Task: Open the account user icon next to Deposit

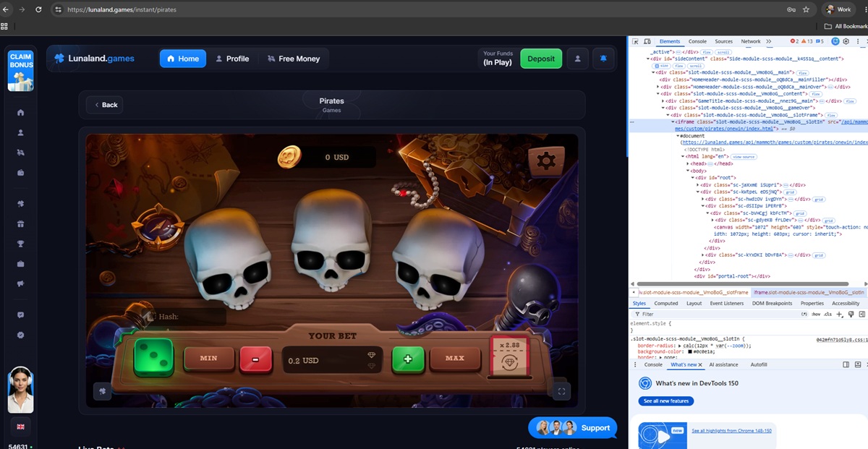Action: pos(577,59)
